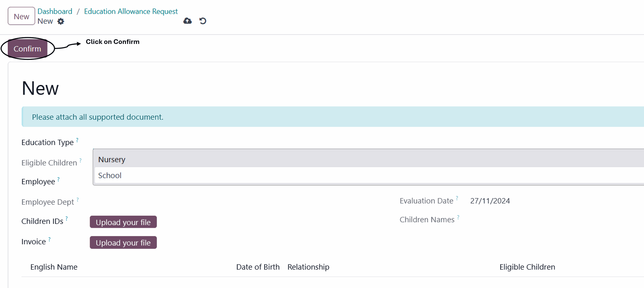Click help tooltip icon next to Education Type

[77, 140]
